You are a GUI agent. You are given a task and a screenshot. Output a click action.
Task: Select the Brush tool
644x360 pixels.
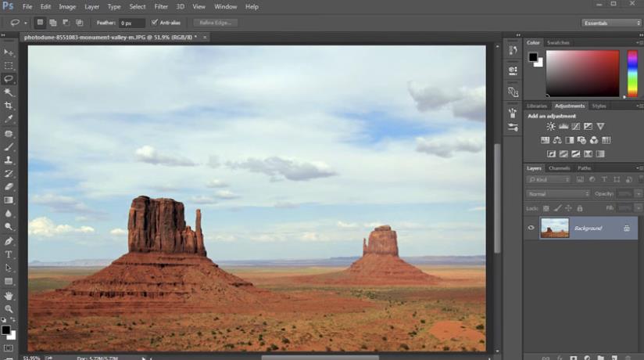click(9, 147)
